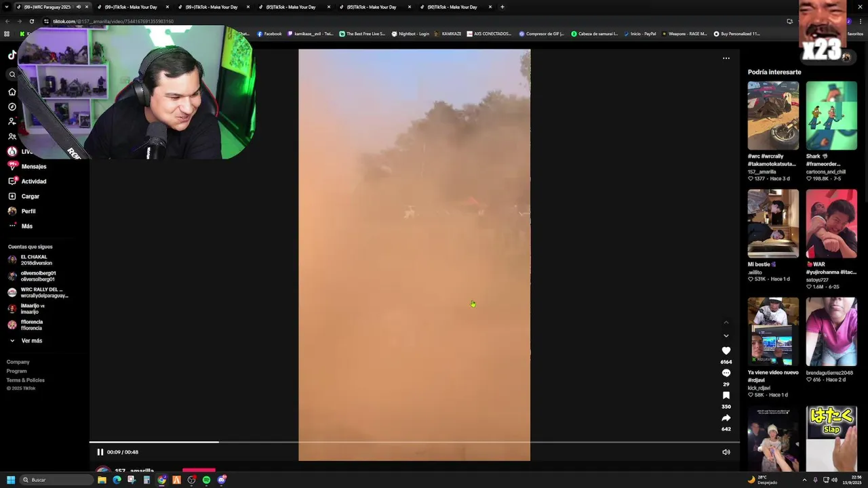
Task: Go to the Home feed icon
Action: point(12,91)
